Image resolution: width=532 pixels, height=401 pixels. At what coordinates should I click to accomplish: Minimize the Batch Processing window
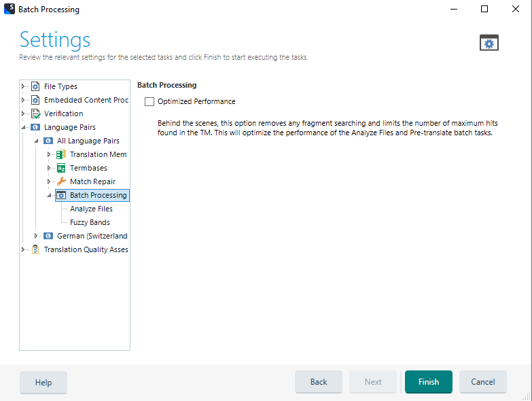click(454, 9)
